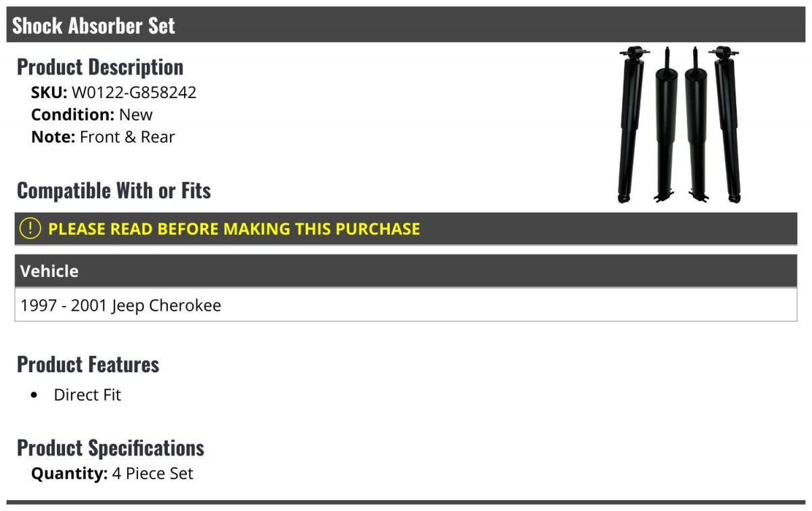Click the yellow exclamation warning icon
The height and width of the screenshot is (511, 812).
click(30, 229)
